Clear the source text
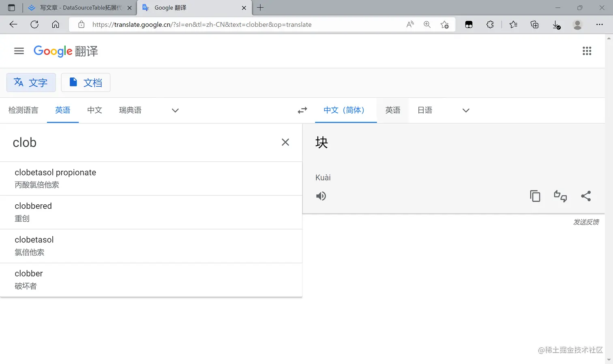Screen dimensions: 613x364 285,142
